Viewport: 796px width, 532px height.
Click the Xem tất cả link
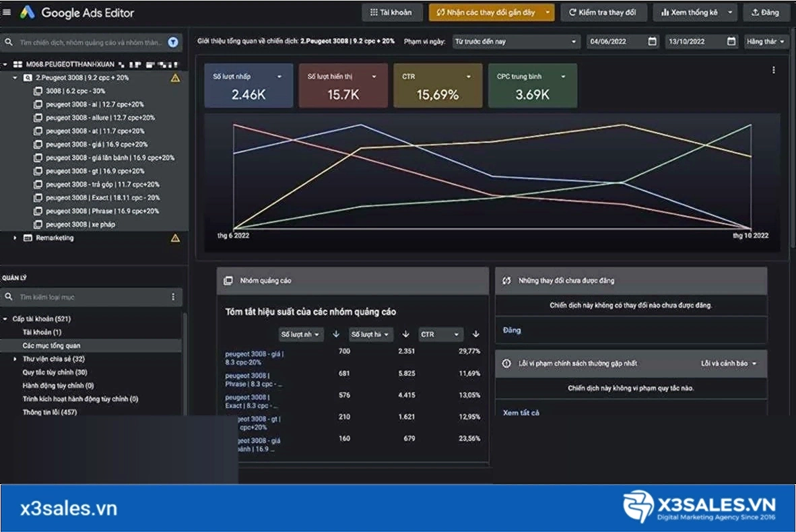[521, 413]
